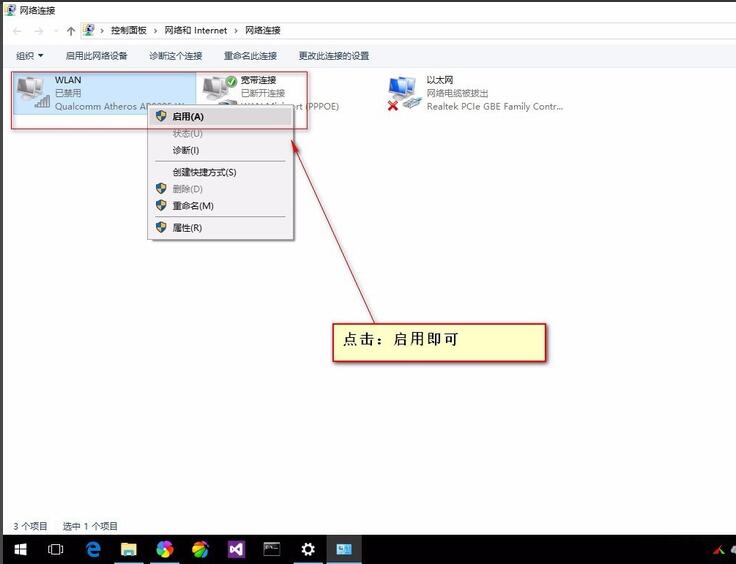736x564 pixels.
Task: Click 启用此网络设备 in the toolbar
Action: pos(96,56)
